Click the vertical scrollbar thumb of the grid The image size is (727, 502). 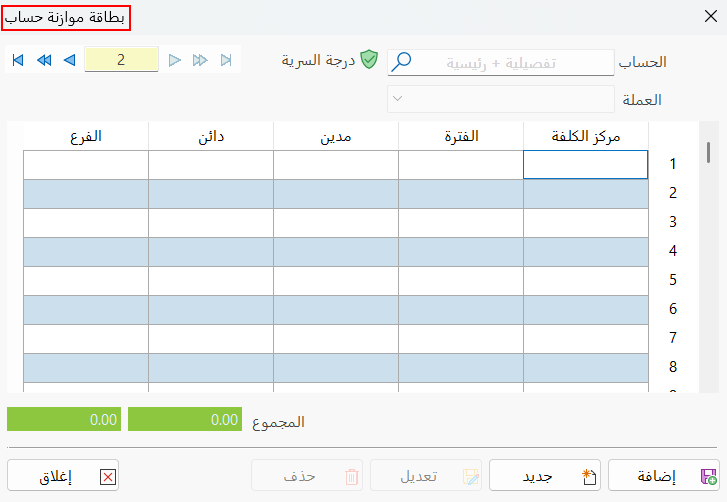[x=708, y=153]
